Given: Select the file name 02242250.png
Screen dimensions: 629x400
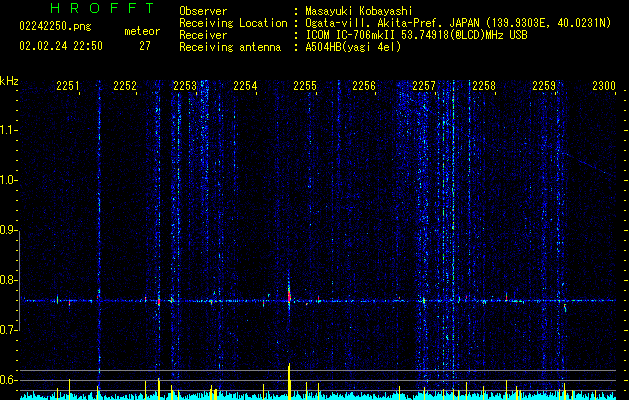Looking at the screenshot, I should click(55, 26).
